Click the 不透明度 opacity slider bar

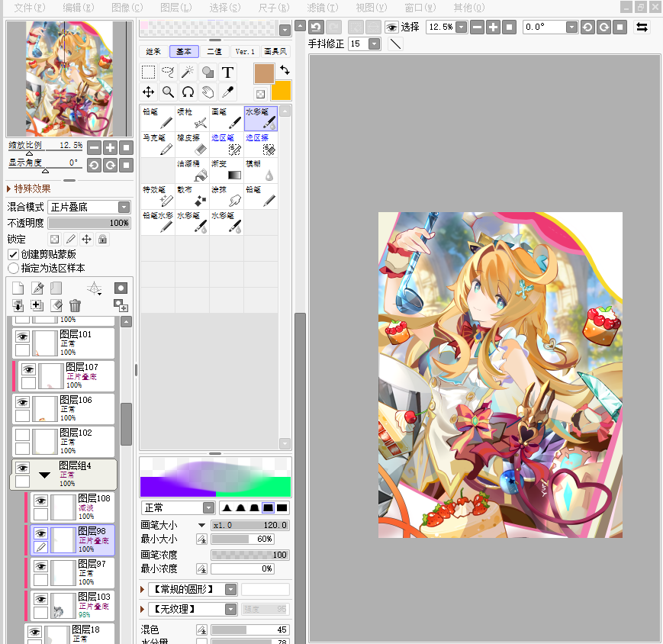89,223
